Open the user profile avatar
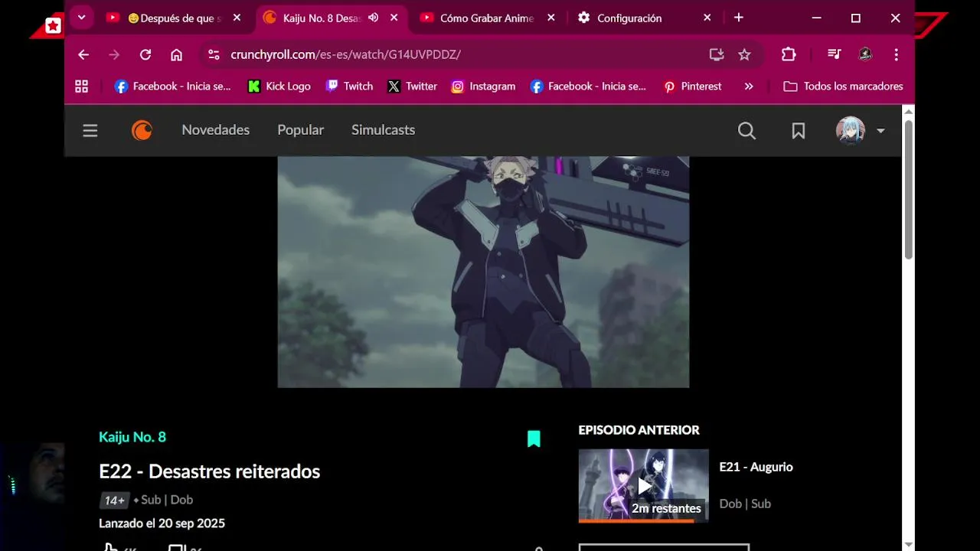 point(851,131)
